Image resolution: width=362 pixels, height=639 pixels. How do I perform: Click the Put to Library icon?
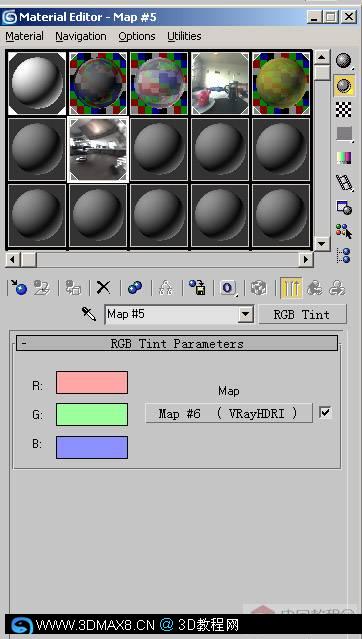[x=197, y=288]
